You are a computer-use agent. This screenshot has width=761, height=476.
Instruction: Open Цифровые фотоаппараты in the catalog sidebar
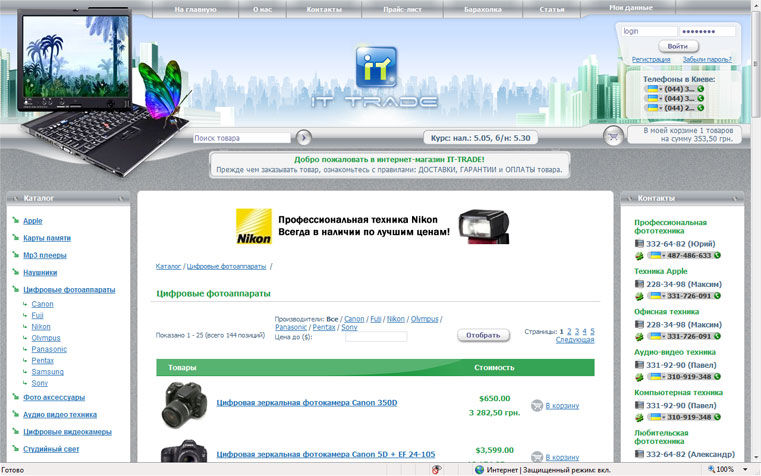[69, 290]
